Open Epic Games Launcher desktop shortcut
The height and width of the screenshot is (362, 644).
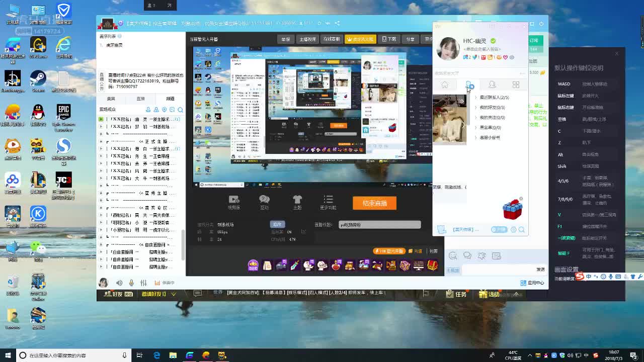[63, 118]
